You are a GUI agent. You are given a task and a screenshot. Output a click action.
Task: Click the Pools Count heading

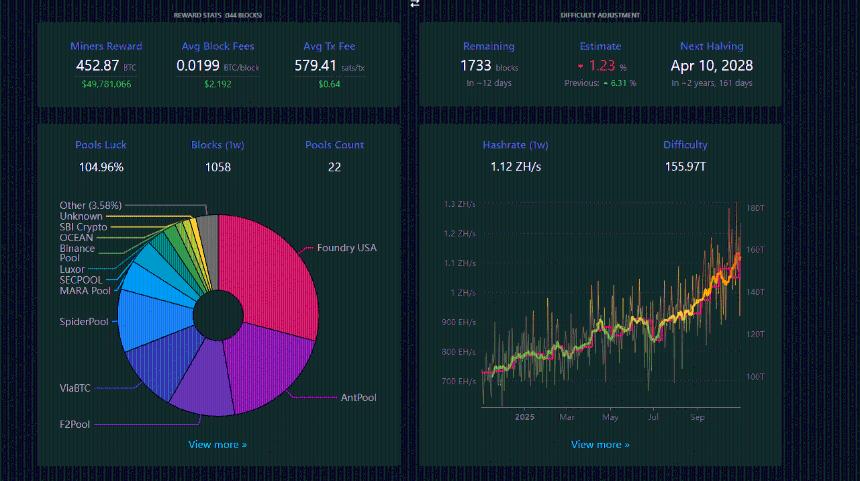click(x=334, y=145)
